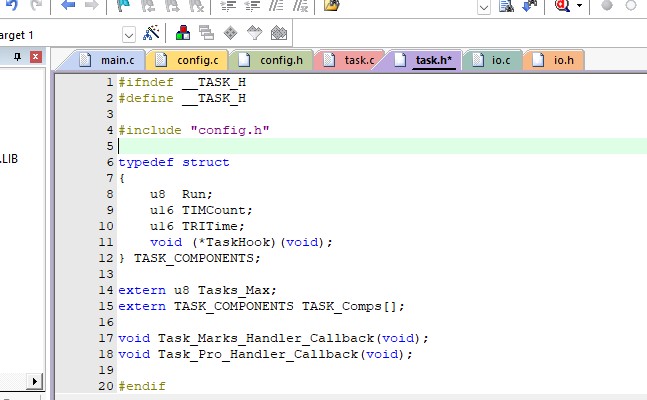Open the task.c file tab
Viewport: 647px width, 400px height.
[348, 61]
